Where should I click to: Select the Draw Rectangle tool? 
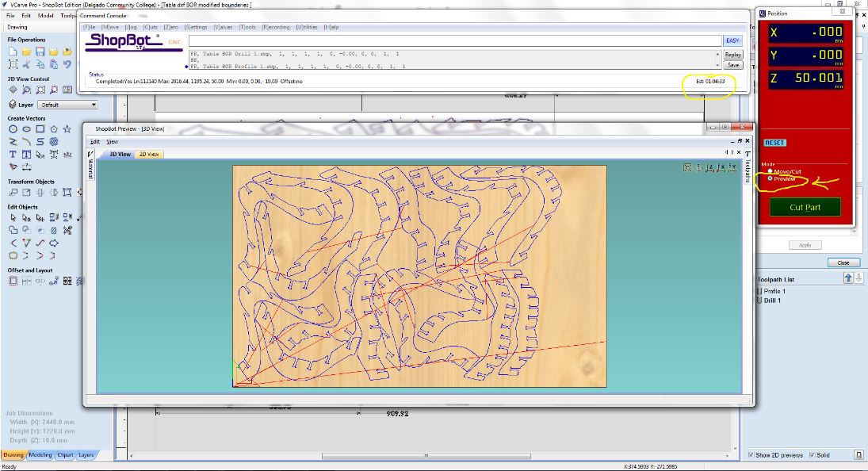pyautogui.click(x=40, y=129)
